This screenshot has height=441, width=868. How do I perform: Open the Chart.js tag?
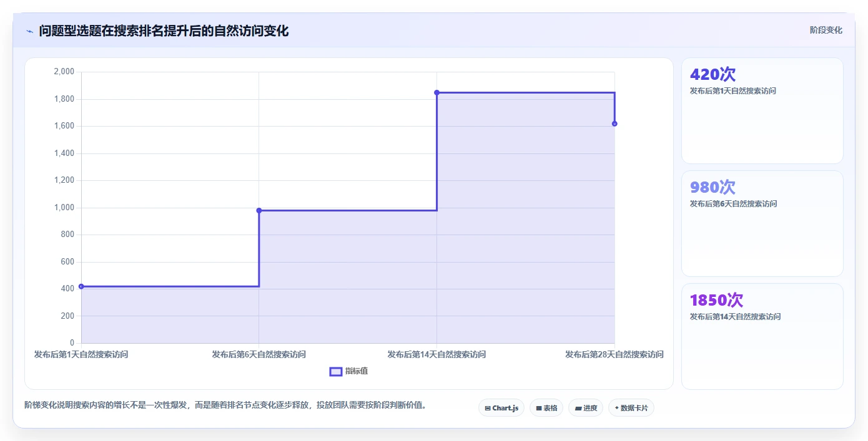(501, 408)
